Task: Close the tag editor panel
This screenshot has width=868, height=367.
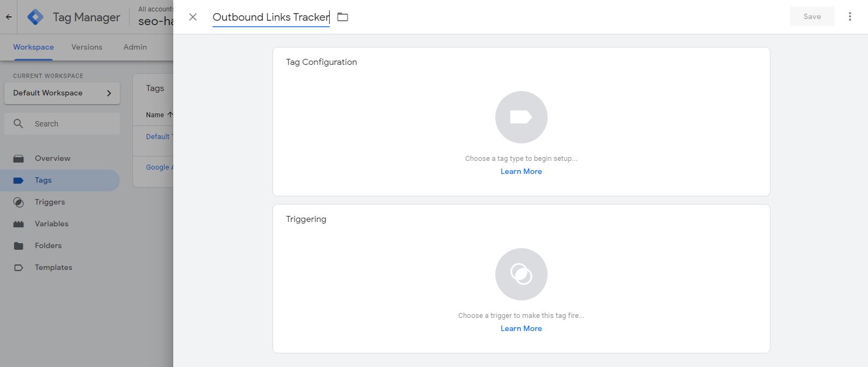Action: point(193,17)
